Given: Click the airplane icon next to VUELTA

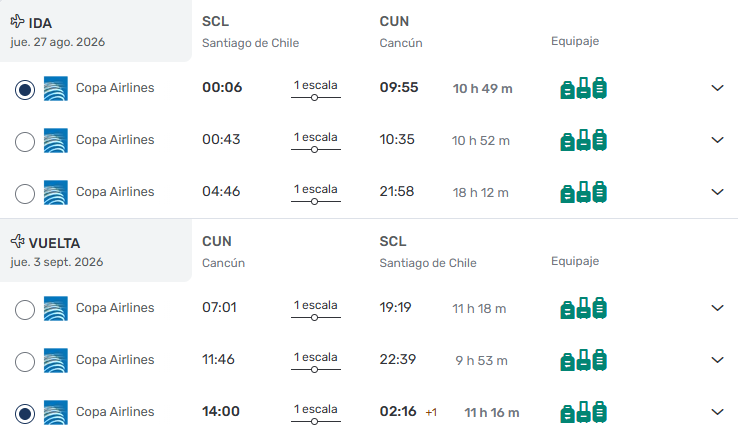Looking at the screenshot, I should [17, 241].
